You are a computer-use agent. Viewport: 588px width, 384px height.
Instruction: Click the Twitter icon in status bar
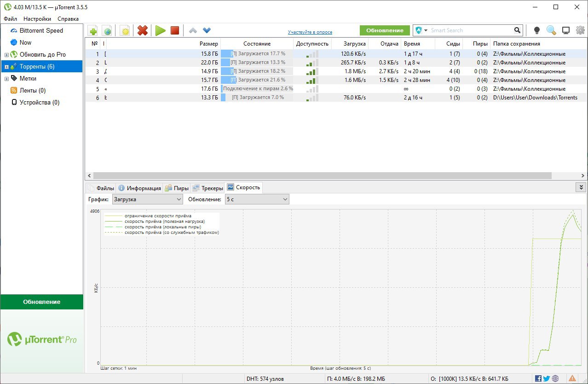547,378
